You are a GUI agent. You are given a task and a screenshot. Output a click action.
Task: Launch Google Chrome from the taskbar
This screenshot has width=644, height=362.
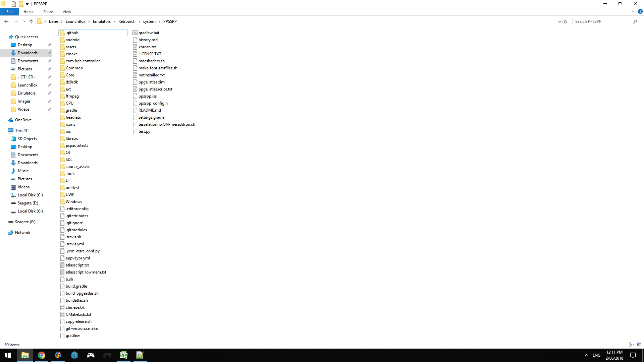coord(42,355)
